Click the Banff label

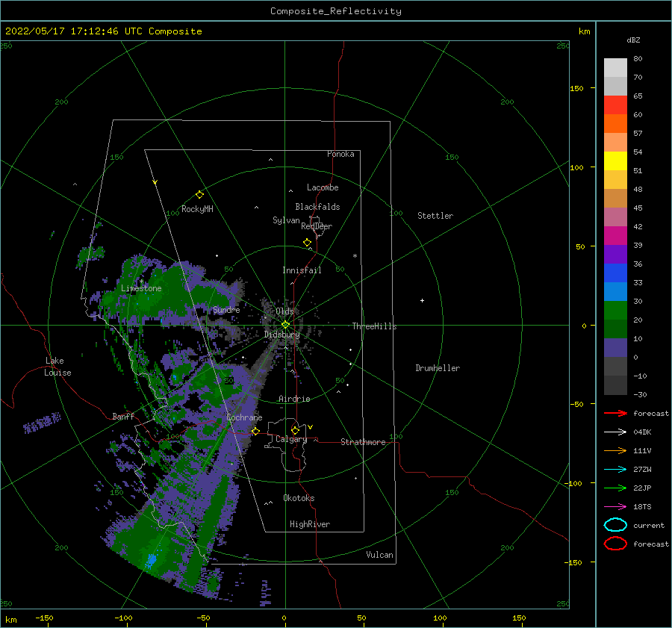tap(123, 416)
